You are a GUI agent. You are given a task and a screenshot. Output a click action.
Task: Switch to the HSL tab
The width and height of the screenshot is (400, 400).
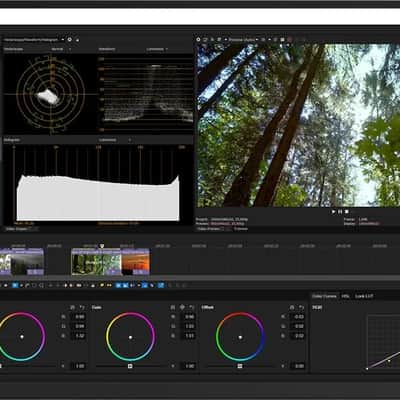point(345,296)
